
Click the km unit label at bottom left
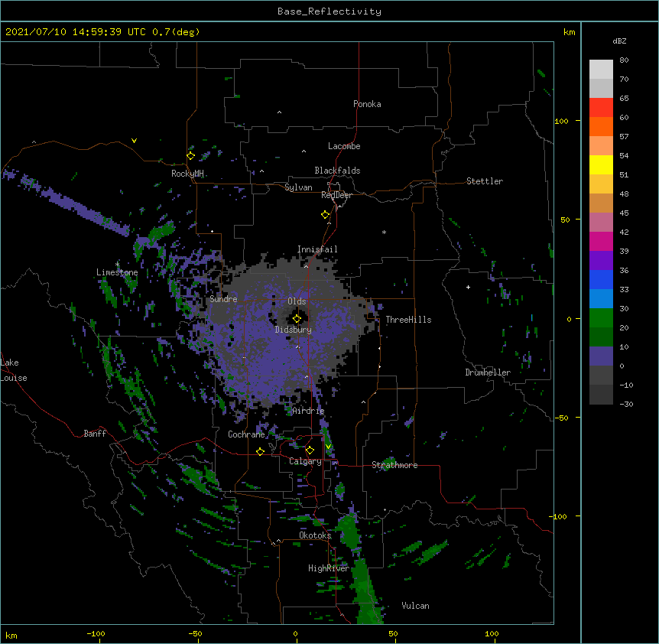(x=11, y=635)
